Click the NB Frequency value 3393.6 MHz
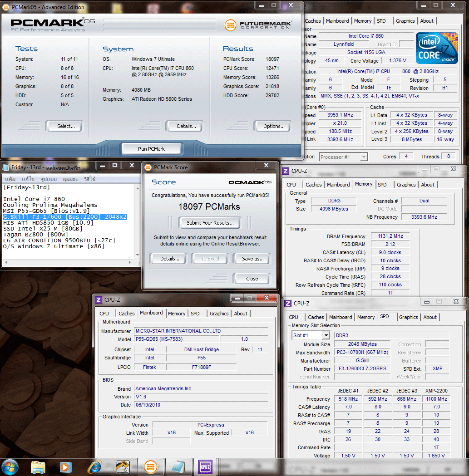This screenshot has width=469, height=476. click(424, 217)
